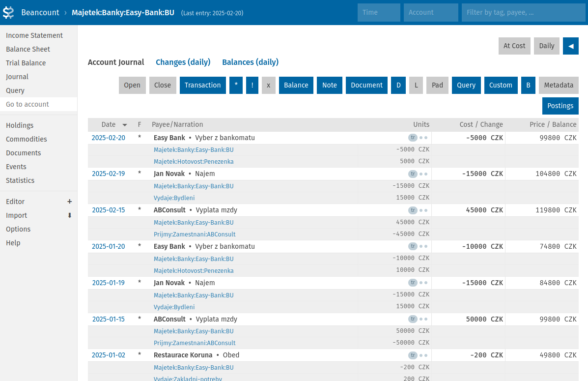The height and width of the screenshot is (381, 588).
Task: Click the plus icon beside Editor
Action: (x=69, y=202)
